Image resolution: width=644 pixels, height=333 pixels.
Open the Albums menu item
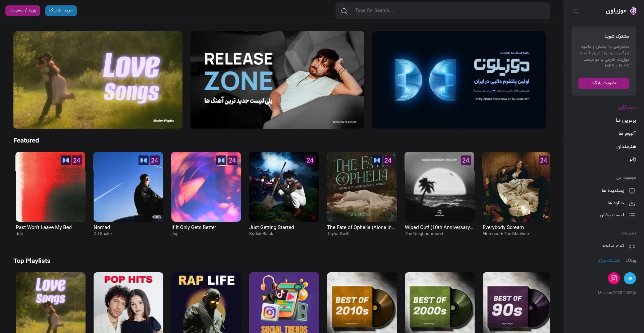627,133
